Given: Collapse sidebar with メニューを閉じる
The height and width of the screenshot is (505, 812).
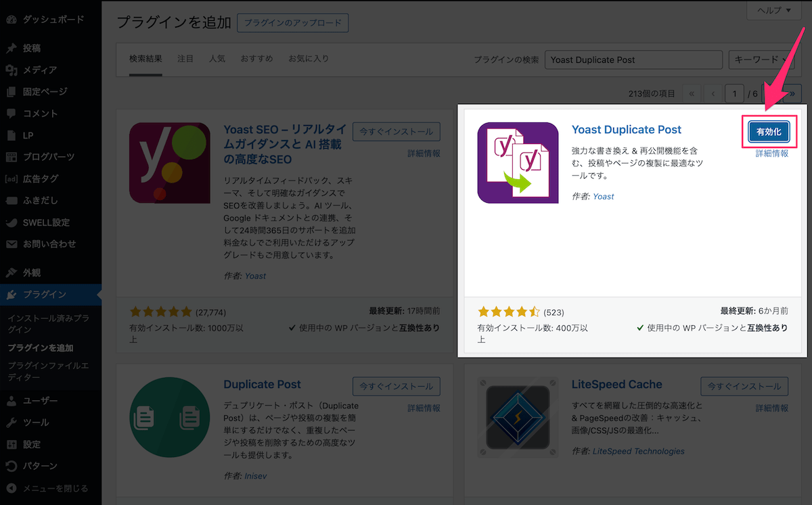Looking at the screenshot, I should (x=55, y=487).
